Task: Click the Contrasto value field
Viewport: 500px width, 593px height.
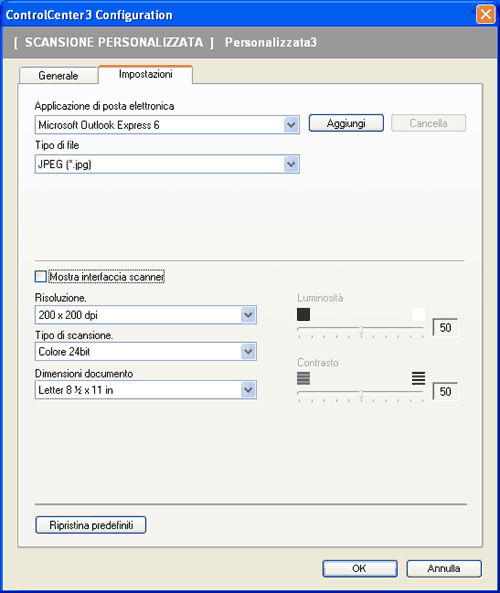Action: click(446, 391)
